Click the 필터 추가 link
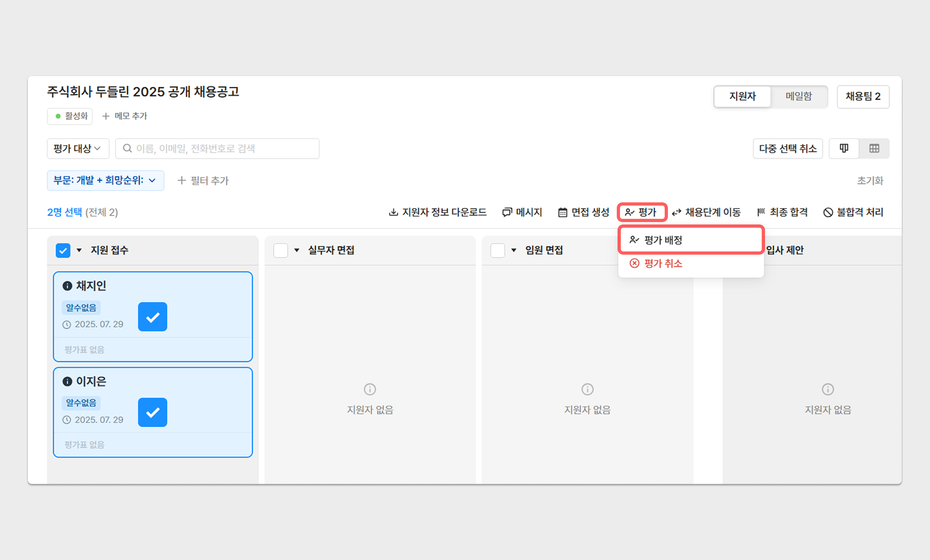Screen dimensions: 930x560 pyautogui.click(x=203, y=181)
